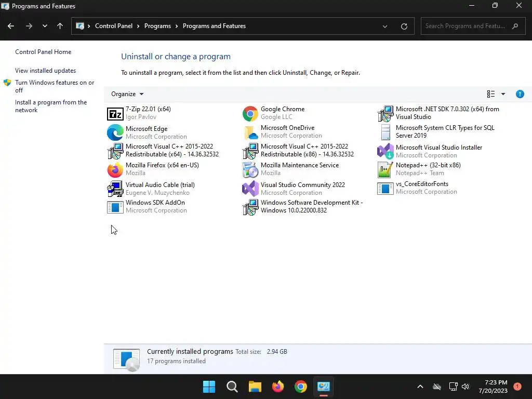Select Visual C++ Redistributable (x64) icon
This screenshot has height=399, width=532.
[115, 151]
